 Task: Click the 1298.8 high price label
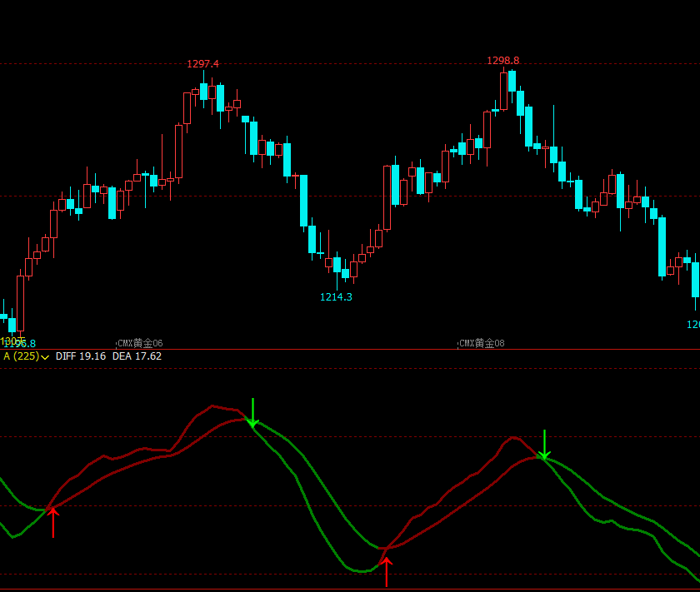(x=503, y=60)
